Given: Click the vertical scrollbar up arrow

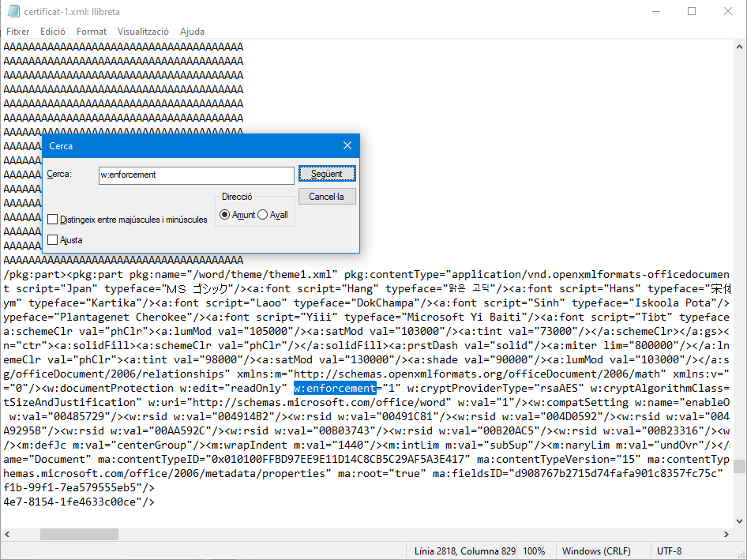Looking at the screenshot, I should 739,47.
